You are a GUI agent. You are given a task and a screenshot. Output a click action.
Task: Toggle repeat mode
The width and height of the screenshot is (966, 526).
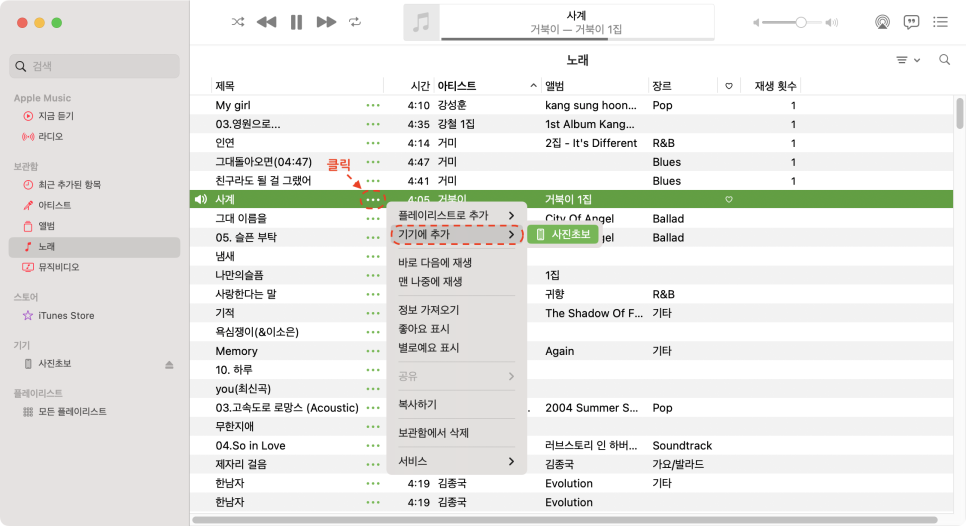click(x=355, y=22)
